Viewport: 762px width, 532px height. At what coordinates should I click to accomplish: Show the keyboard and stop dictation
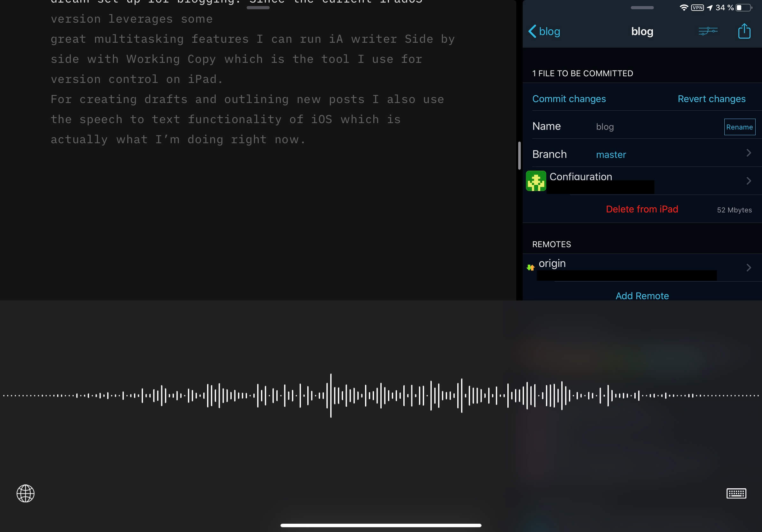pyautogui.click(x=736, y=493)
